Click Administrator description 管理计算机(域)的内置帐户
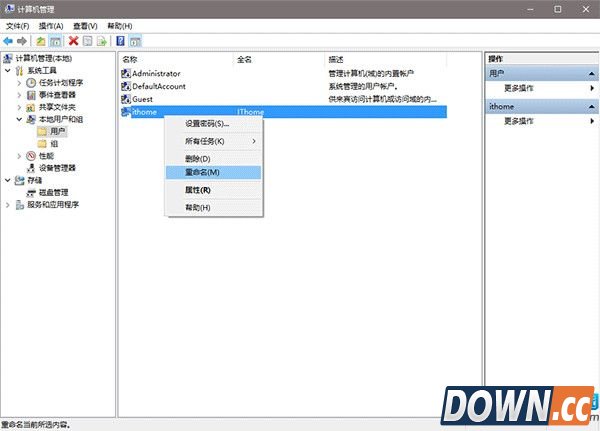Image resolution: width=600 pixels, height=431 pixels. [371, 73]
